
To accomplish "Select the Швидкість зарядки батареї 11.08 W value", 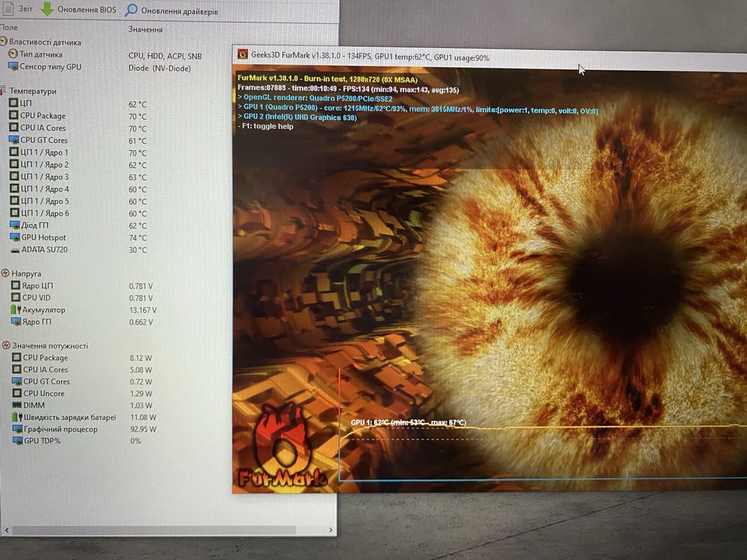I will point(143,417).
